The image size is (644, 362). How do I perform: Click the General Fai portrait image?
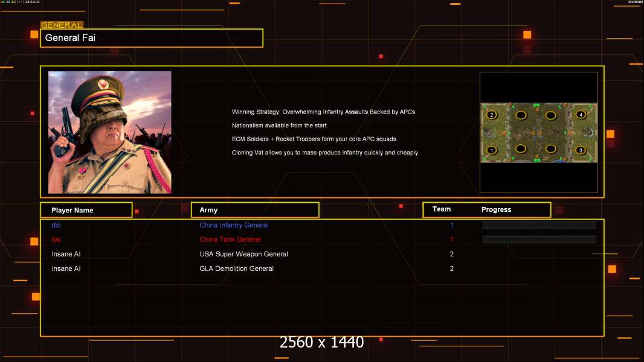coord(110,132)
